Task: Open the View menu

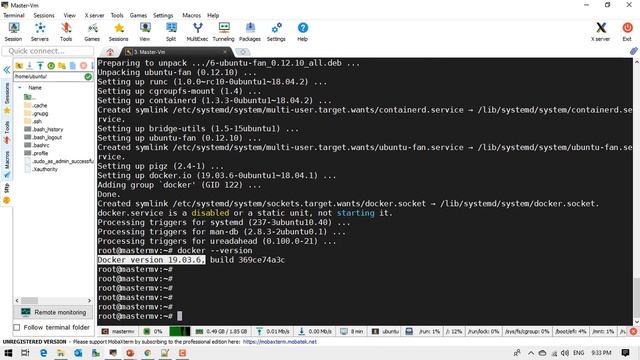Action: point(69,15)
